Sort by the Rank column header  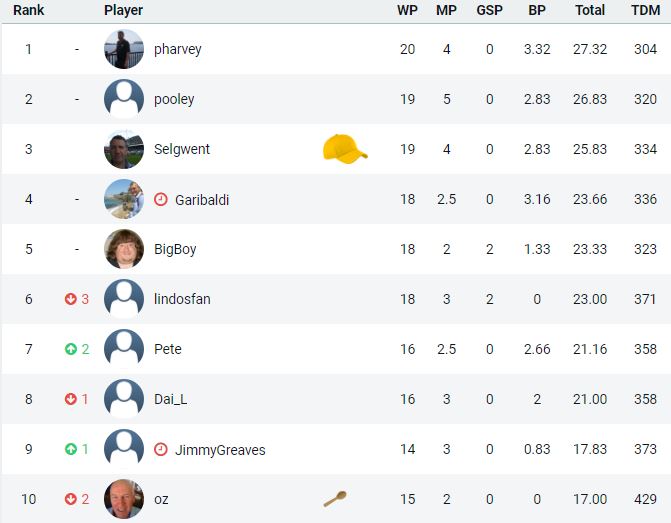tap(29, 10)
